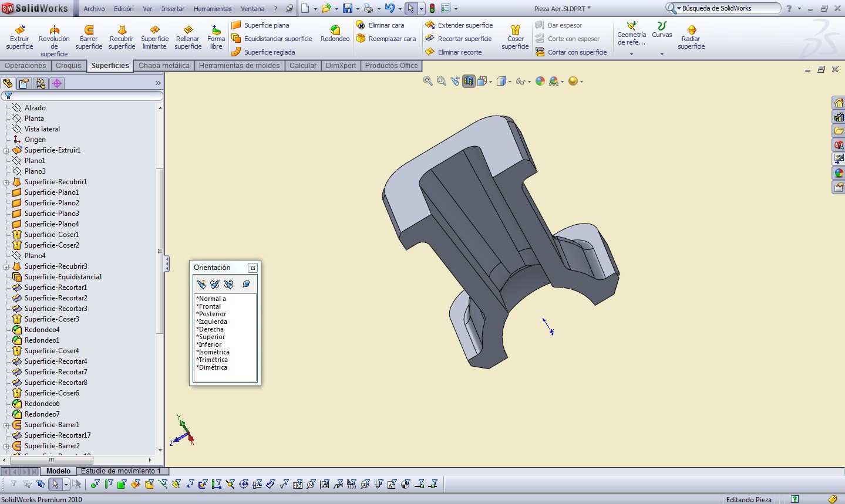Choose Extender superficie command
845x504 pixels.
coord(459,25)
